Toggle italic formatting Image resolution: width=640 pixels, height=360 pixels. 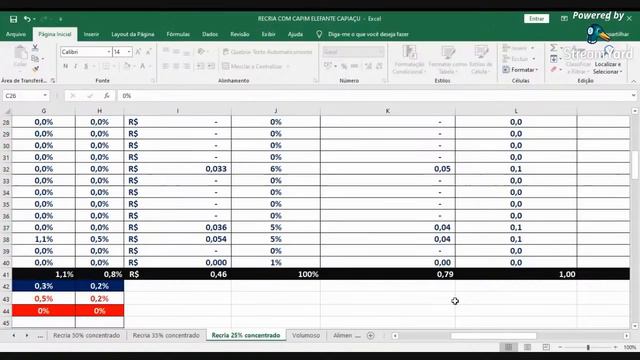click(x=76, y=66)
